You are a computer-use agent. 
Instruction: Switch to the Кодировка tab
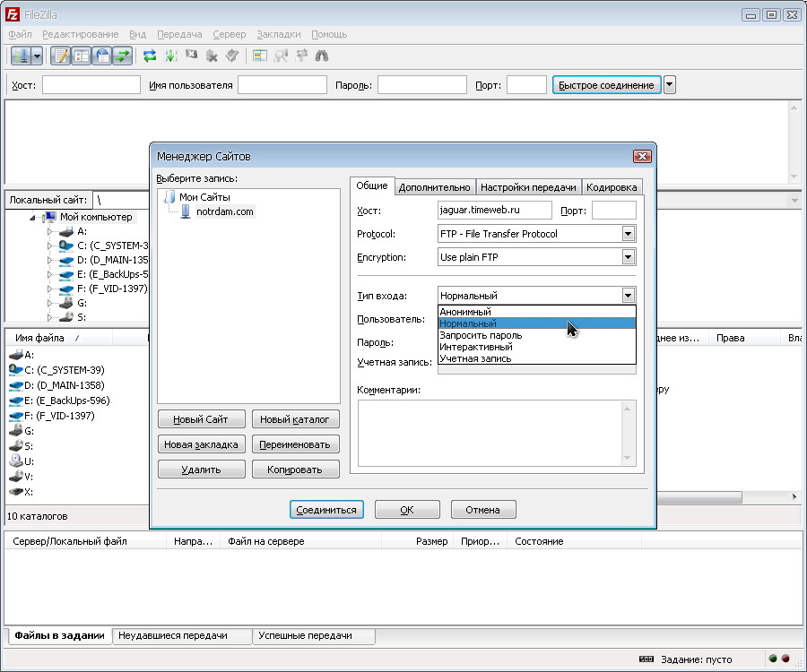(612, 187)
